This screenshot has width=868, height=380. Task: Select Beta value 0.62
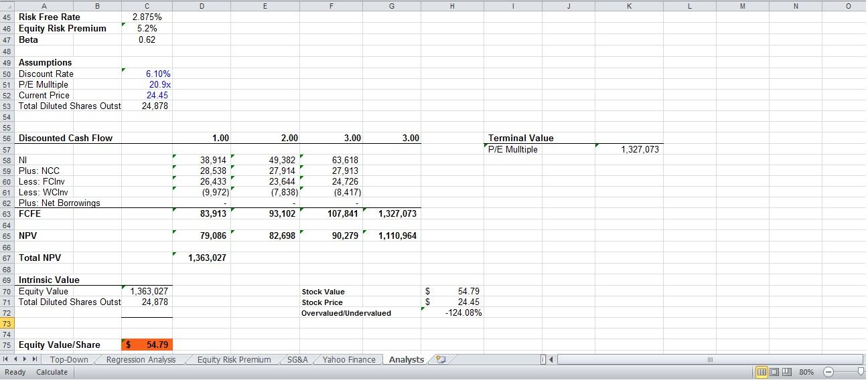tap(147, 39)
